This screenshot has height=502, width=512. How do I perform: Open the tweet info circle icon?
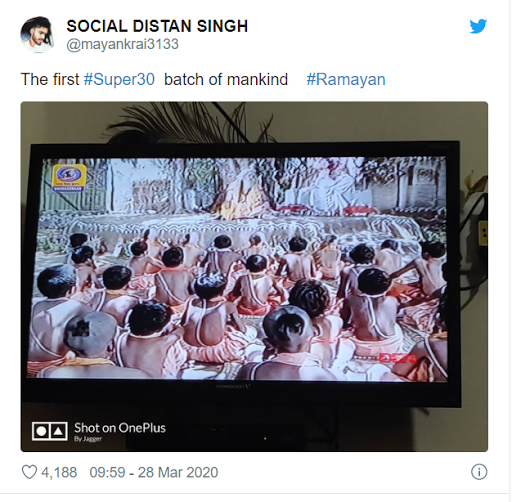pyautogui.click(x=479, y=472)
